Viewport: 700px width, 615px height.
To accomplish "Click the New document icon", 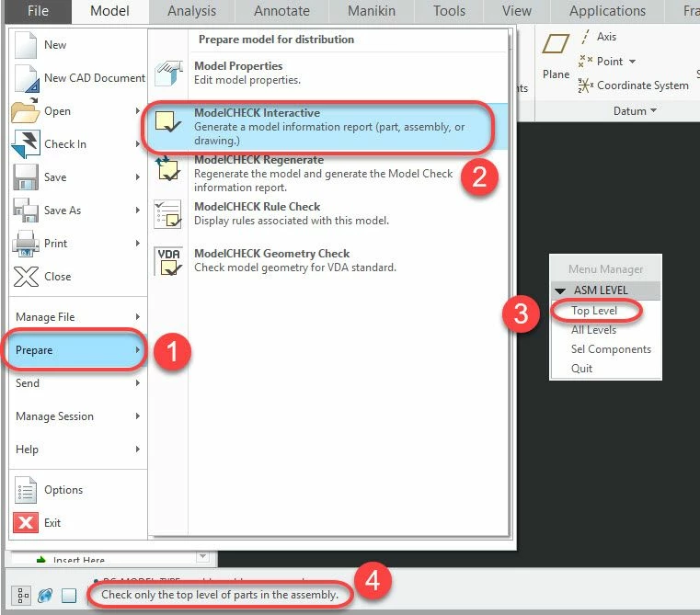I will (x=26, y=45).
